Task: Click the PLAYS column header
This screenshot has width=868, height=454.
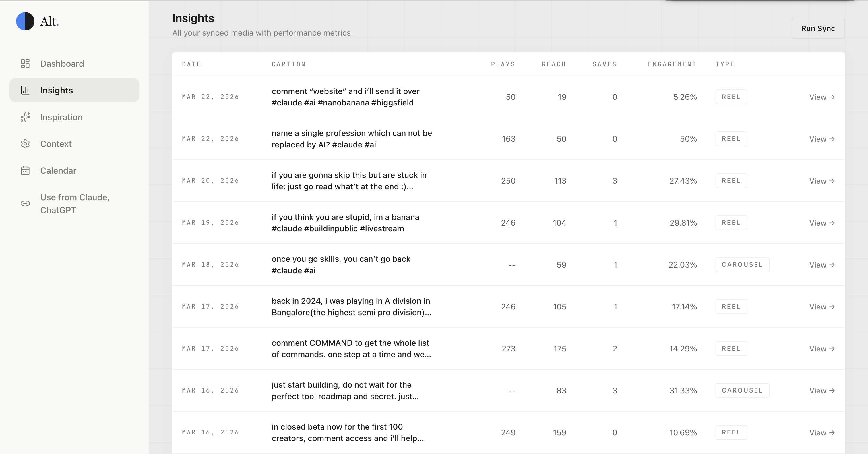Action: pos(503,64)
